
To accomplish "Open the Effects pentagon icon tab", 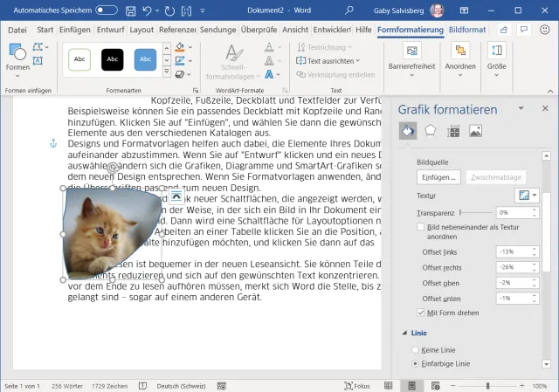I will tap(430, 131).
